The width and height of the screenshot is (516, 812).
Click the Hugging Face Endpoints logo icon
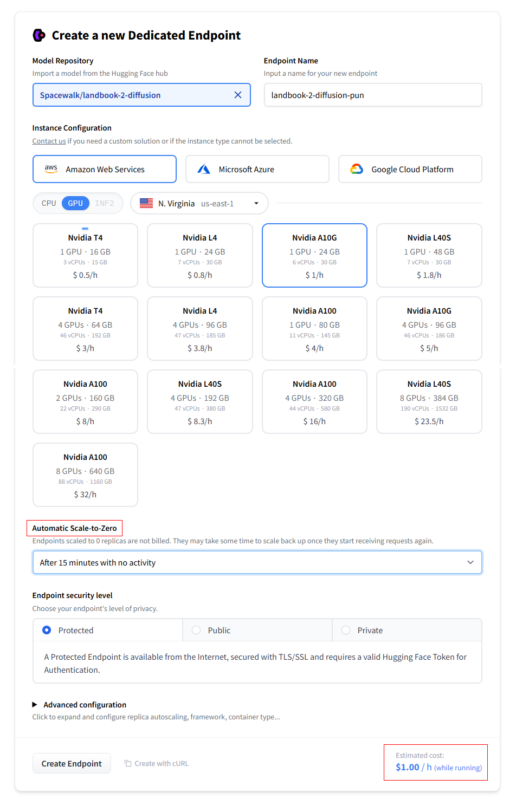point(39,36)
